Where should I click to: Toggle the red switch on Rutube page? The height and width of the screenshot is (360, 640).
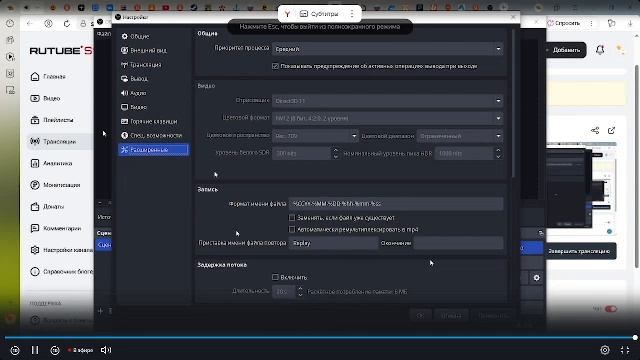pyautogui.click(x=611, y=309)
